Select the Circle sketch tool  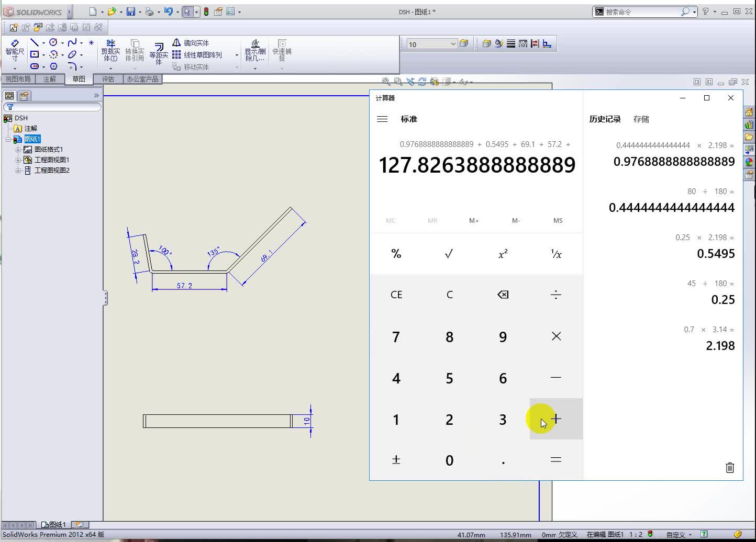coord(54,42)
